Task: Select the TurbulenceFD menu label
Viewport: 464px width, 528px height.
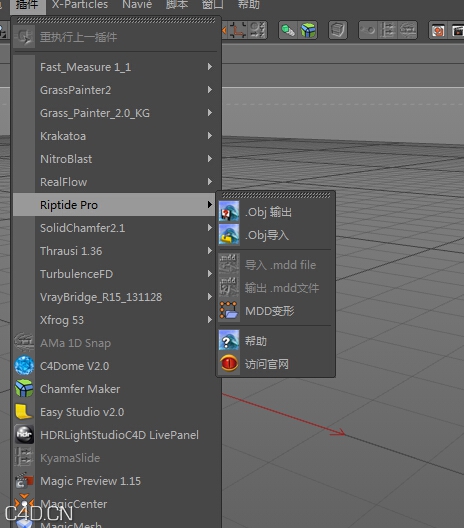Action: 76,274
